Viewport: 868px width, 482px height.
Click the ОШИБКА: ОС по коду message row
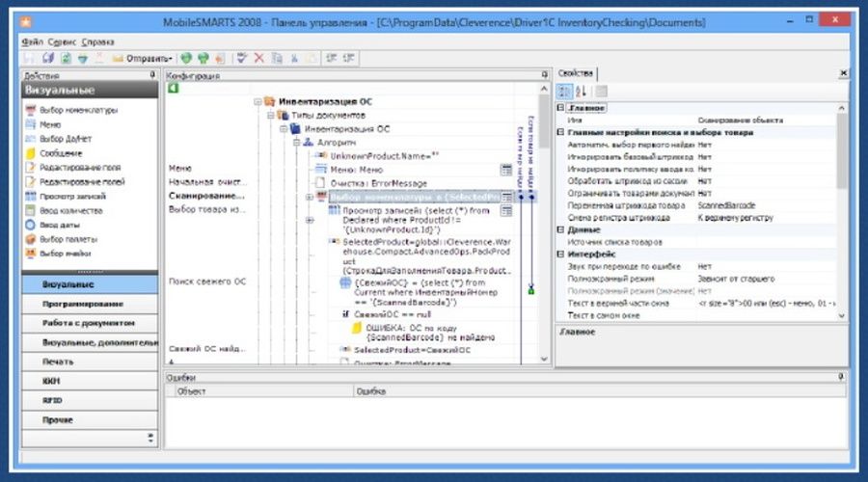(x=423, y=333)
